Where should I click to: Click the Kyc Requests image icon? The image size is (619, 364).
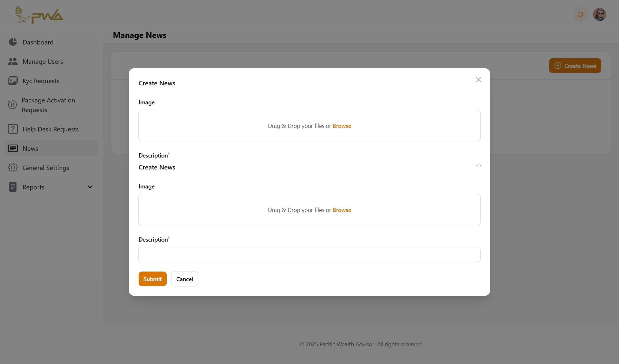[13, 81]
